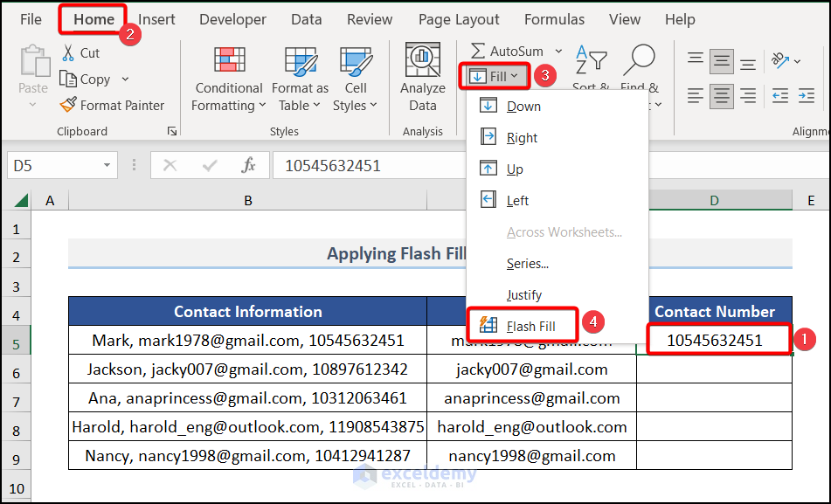Click the Name Box showing D5
This screenshot has width=831, height=504.
[63, 165]
